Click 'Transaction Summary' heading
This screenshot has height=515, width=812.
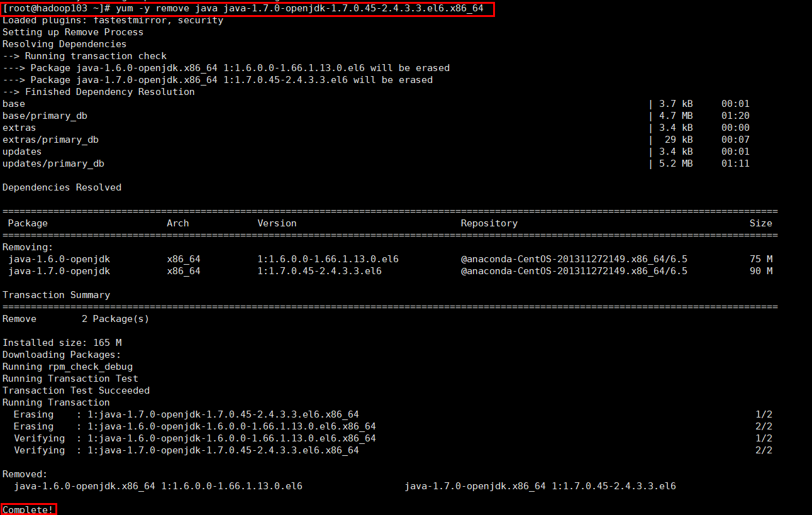click(56, 295)
